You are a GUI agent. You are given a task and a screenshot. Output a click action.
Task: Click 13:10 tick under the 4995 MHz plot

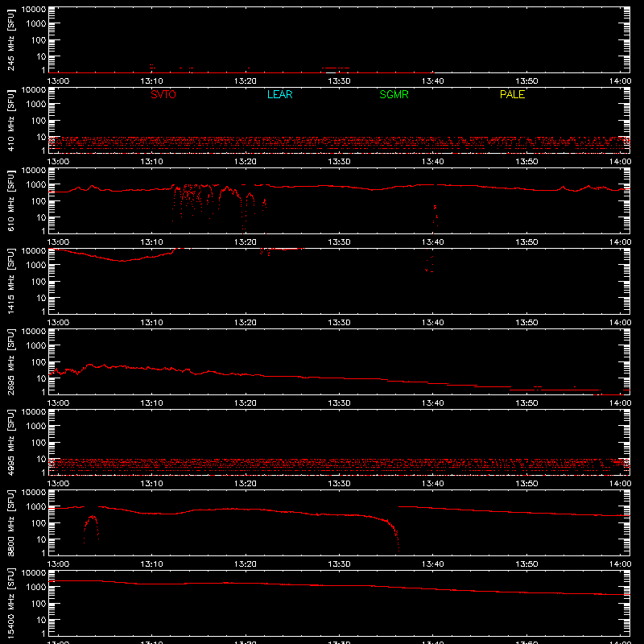(x=151, y=484)
